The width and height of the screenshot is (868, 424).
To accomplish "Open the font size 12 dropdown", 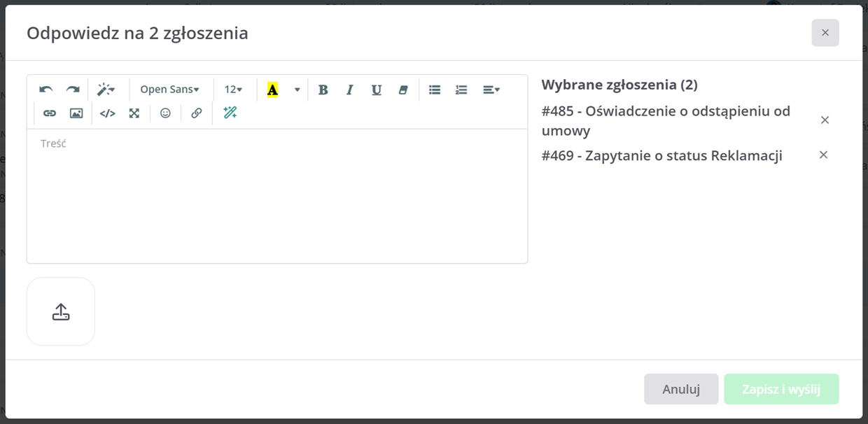I will click(x=233, y=90).
